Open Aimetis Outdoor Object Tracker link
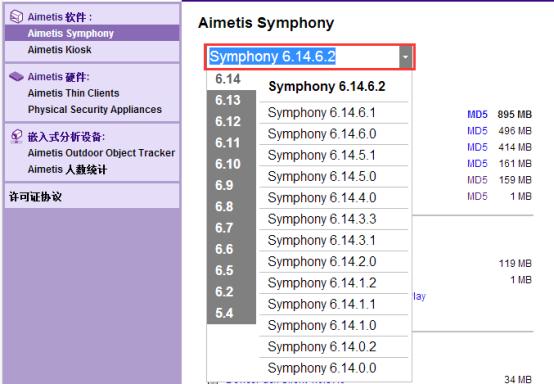This screenshot has width=554, height=384. click(x=101, y=153)
